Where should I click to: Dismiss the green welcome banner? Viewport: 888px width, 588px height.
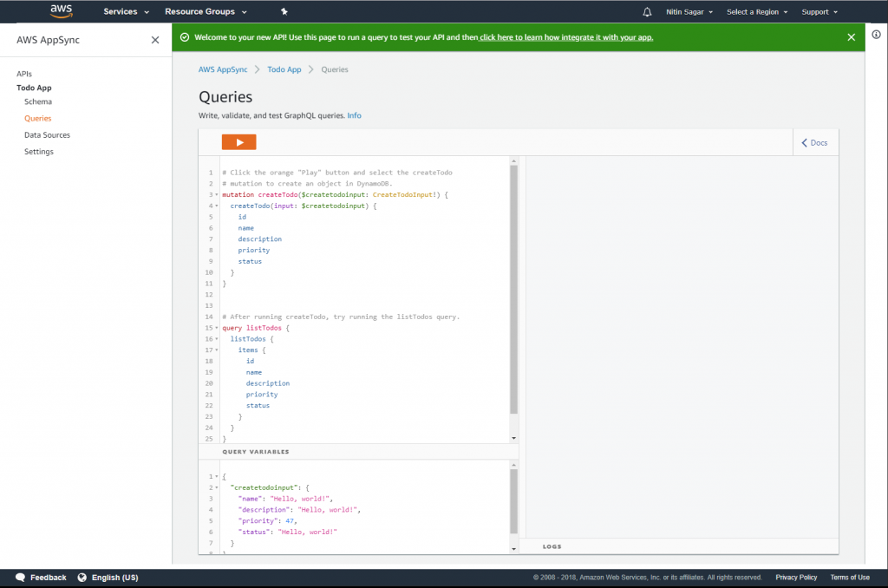point(852,37)
